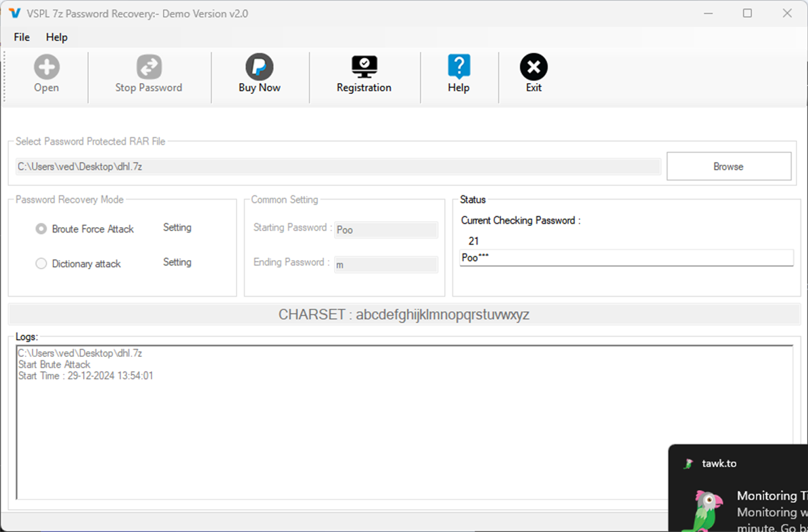Open Setting for Dictionary attack

pos(176,262)
